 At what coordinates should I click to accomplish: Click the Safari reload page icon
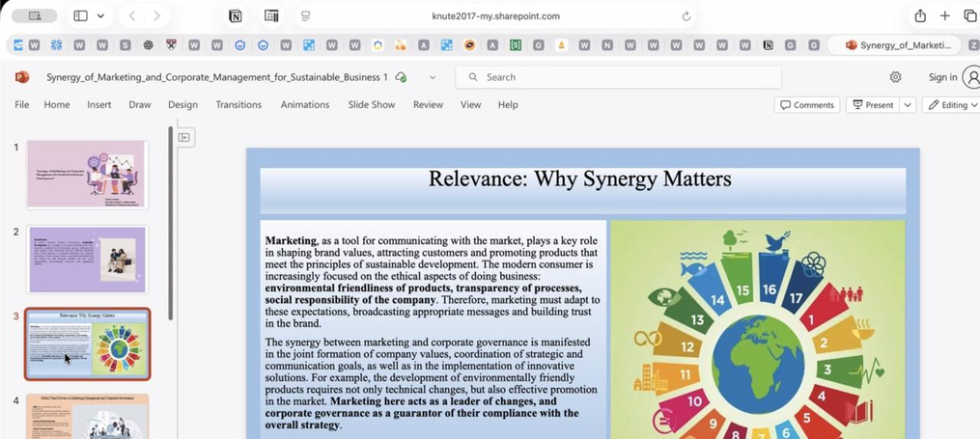click(686, 16)
